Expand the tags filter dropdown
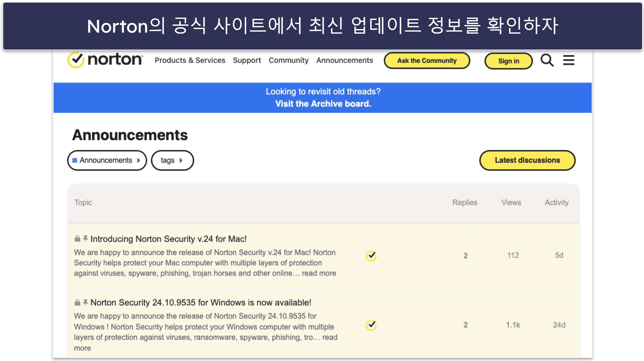Screen dimensions: 644x361 point(172,160)
